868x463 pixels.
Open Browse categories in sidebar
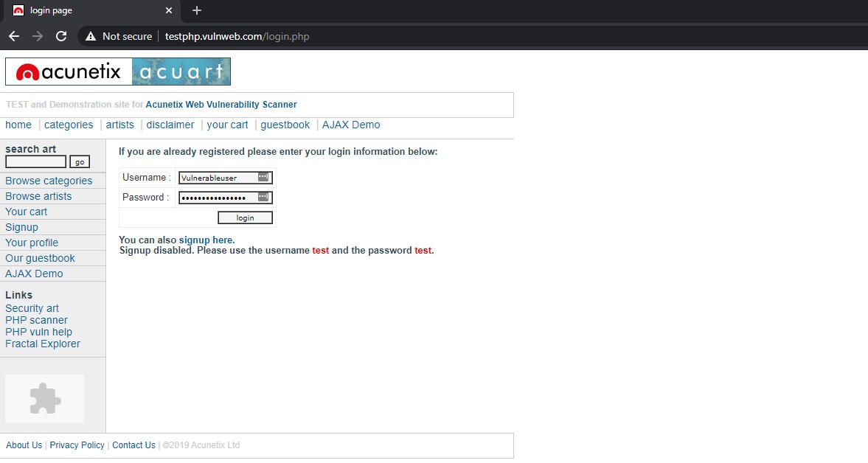pos(49,181)
